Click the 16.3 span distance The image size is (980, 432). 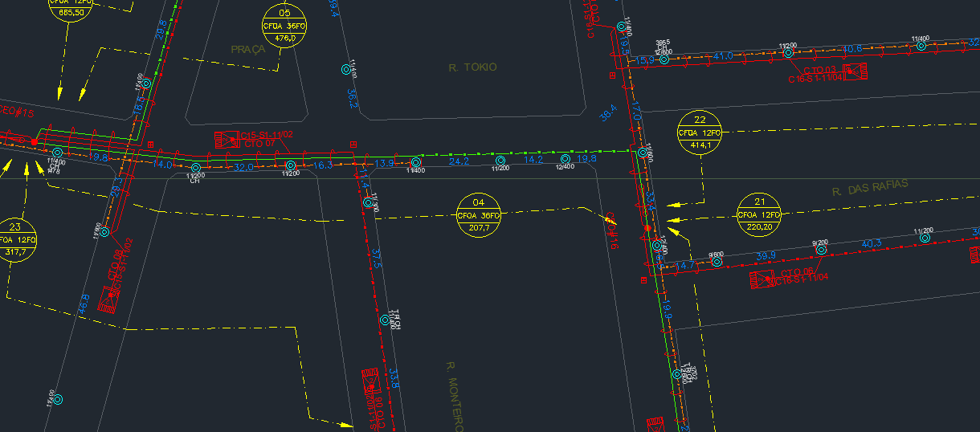coord(322,165)
